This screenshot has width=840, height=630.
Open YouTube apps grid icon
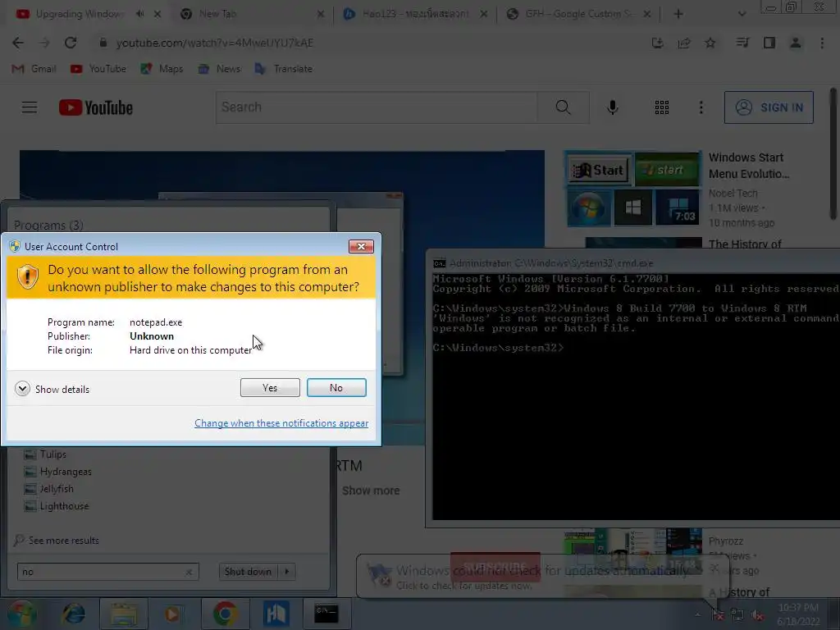pyautogui.click(x=662, y=107)
